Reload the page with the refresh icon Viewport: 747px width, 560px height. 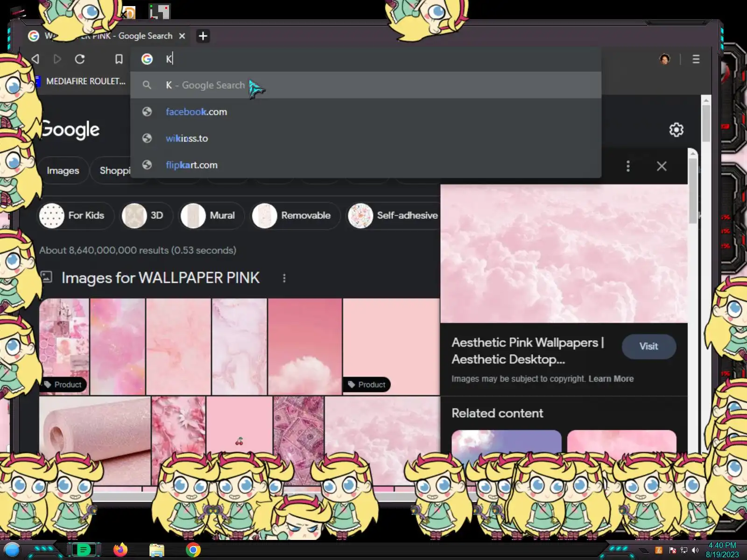click(x=80, y=59)
